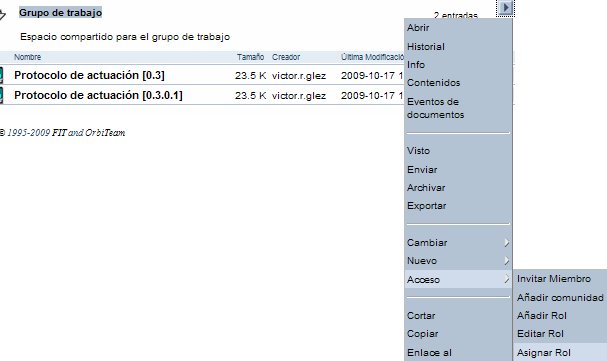Click document icon of Protocolo de actuación [0.3.0.1]
Image resolution: width=607 pixels, height=361 pixels.
[x=1, y=95]
